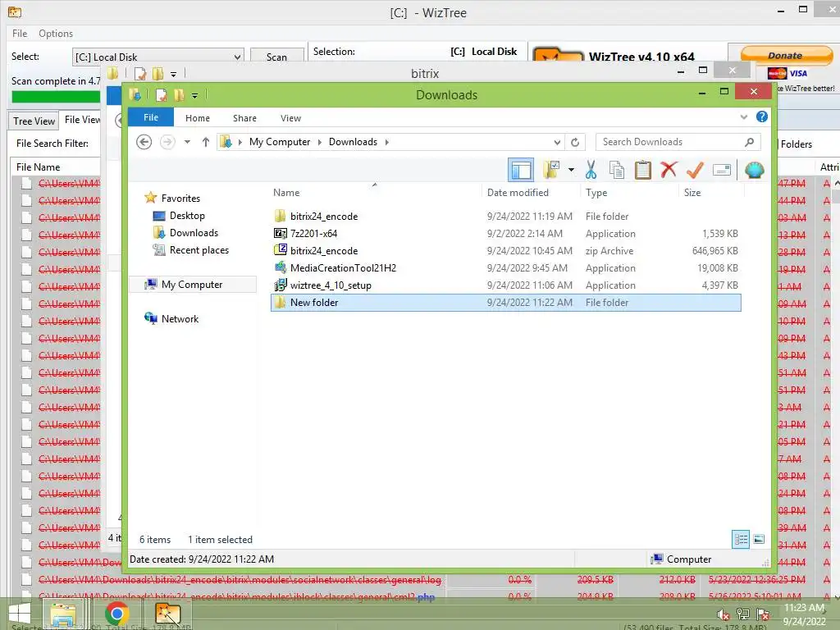840x630 pixels.
Task: Launch Google Chrome from the taskbar
Action: point(116,614)
